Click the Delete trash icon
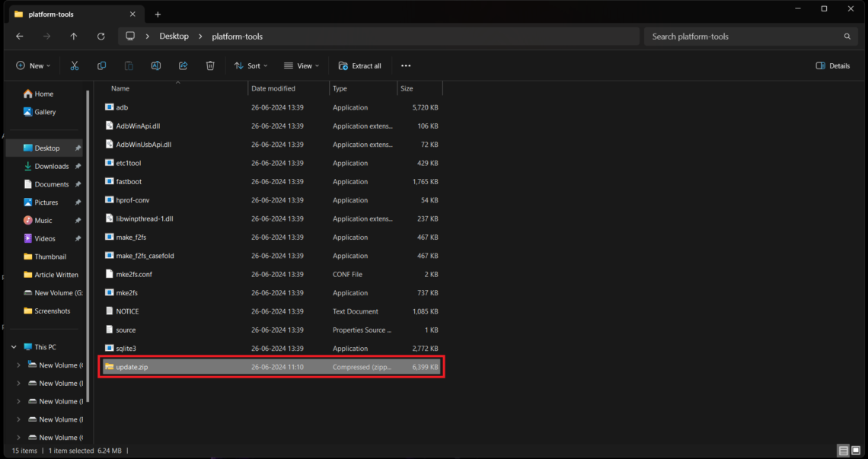The image size is (868, 459). (x=210, y=66)
